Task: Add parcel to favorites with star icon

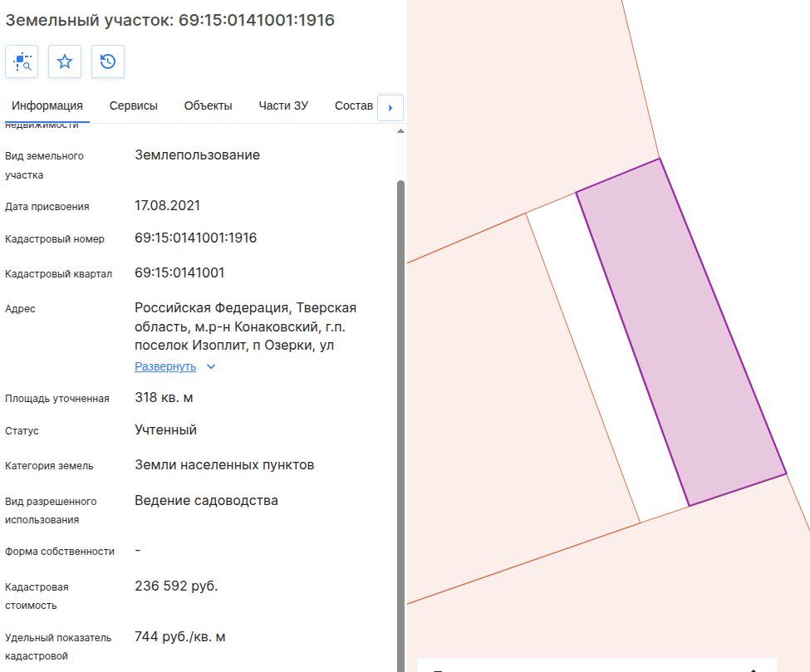Action: click(x=65, y=61)
